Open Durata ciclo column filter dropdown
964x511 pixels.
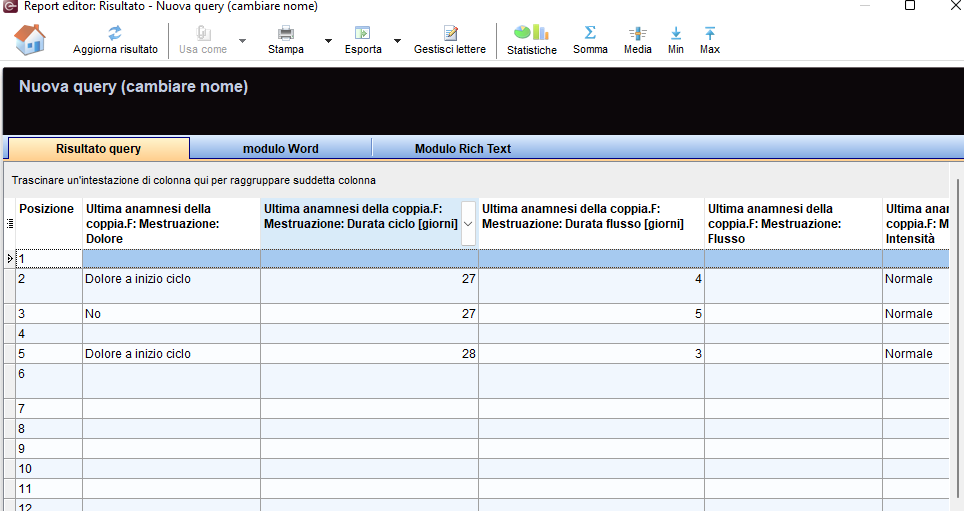tap(468, 224)
